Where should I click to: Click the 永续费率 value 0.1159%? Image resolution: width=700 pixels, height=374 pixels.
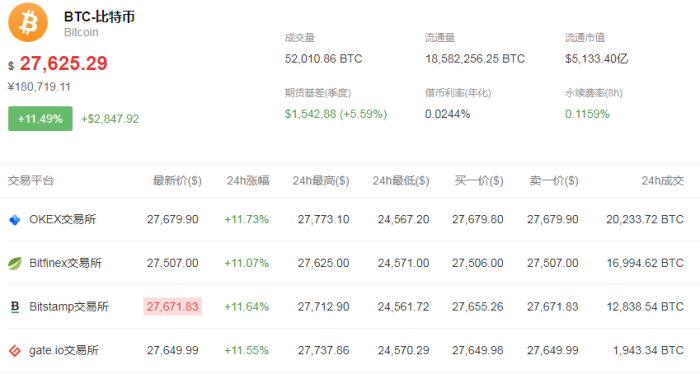(587, 114)
